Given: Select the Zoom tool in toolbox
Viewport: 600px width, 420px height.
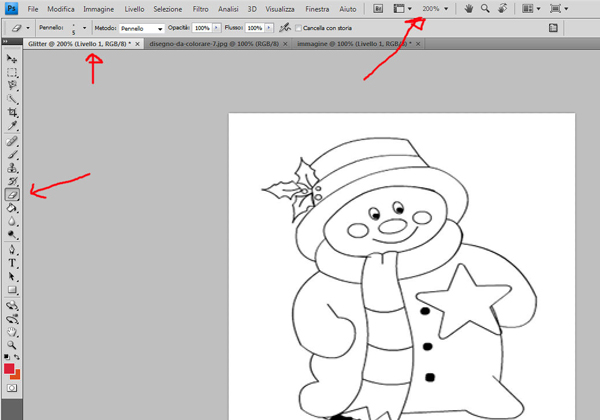Looking at the screenshot, I should pyautogui.click(x=12, y=345).
